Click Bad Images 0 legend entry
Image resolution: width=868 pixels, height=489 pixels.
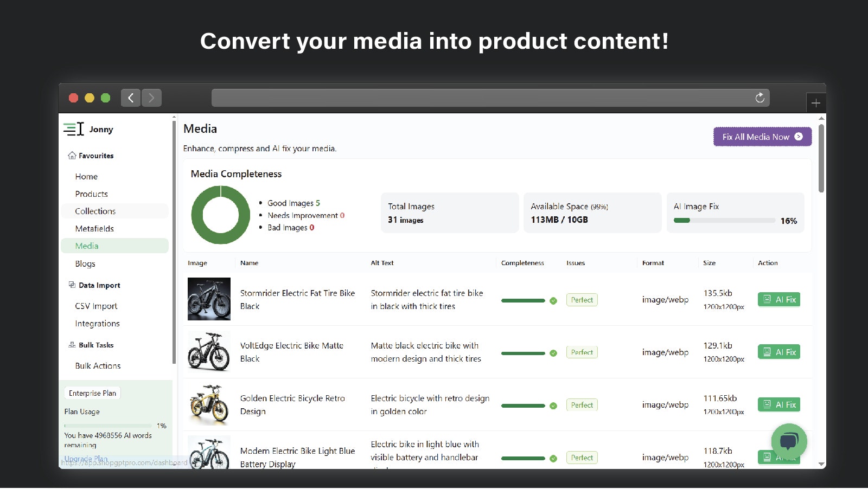coord(291,228)
